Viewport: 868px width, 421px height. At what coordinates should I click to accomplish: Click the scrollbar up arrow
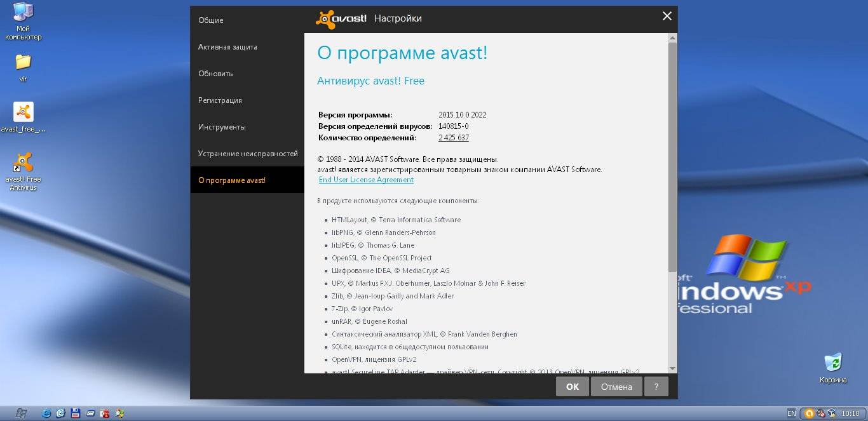point(672,38)
